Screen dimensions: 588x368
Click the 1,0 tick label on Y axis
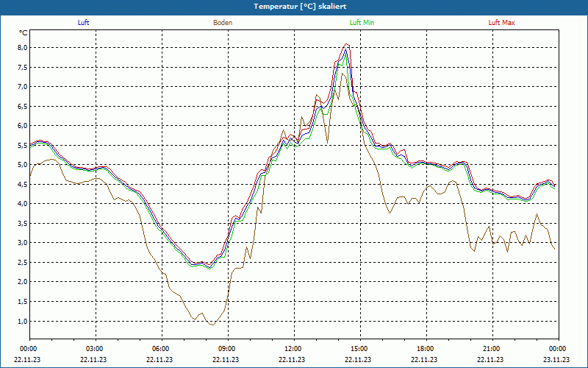point(22,321)
